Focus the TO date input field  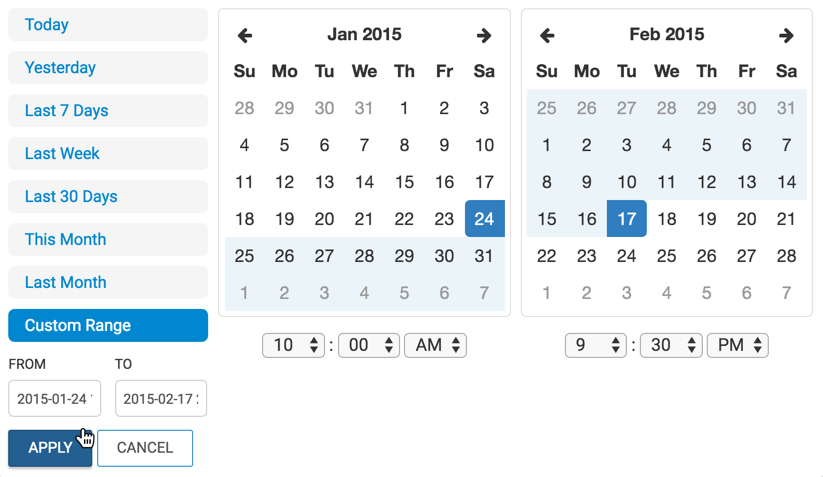click(161, 399)
